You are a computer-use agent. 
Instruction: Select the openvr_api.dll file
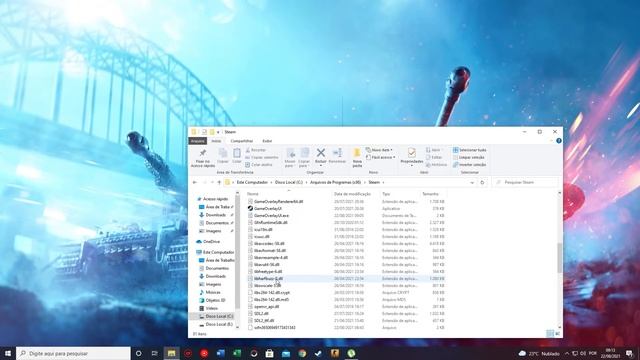264,307
